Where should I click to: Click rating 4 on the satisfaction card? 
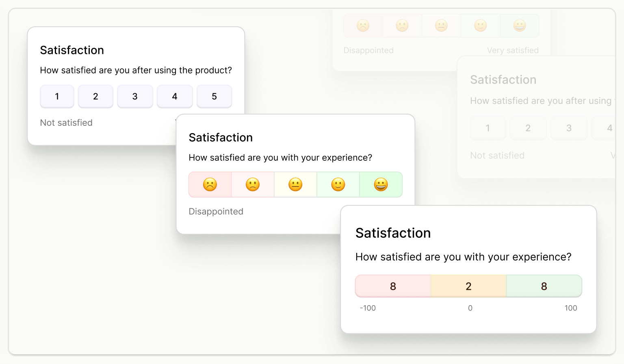pos(175,96)
